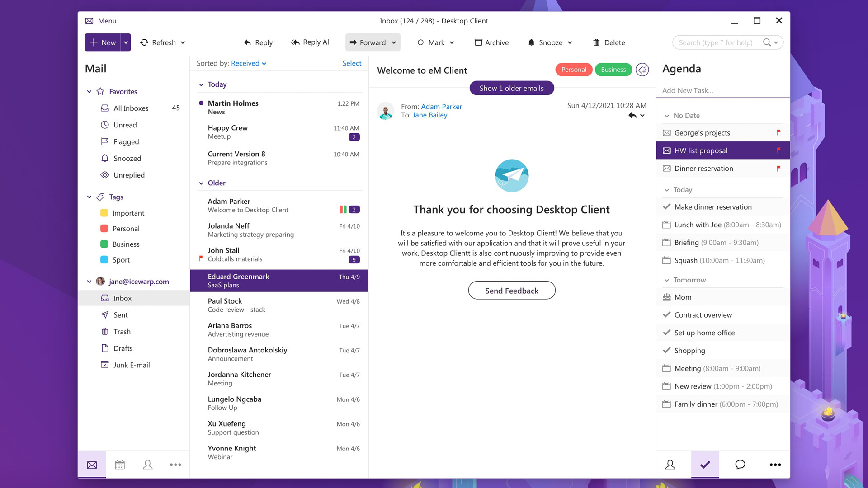
Task: Click the search magnifier icon
Action: 767,42
